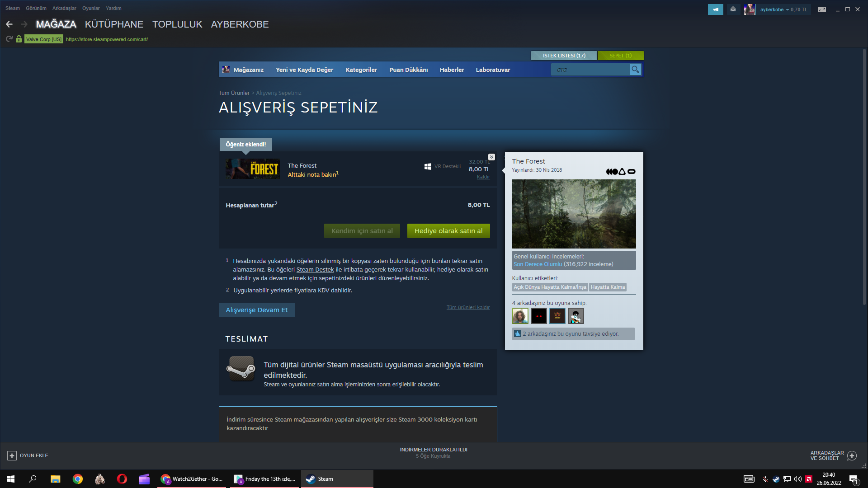Click Tüm ürünleri kaldır link
Screen dimensions: 868x488
[468, 307]
